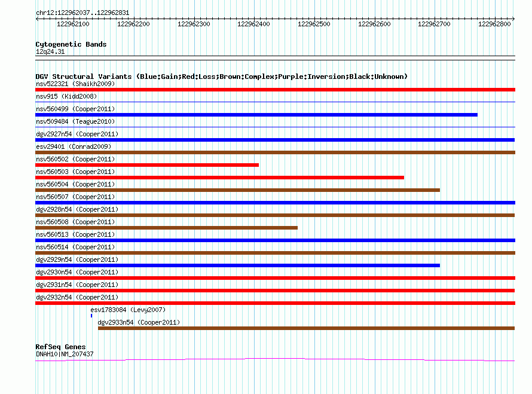Click the chr12:122962037..122962831 coordinate label

click(x=82, y=13)
